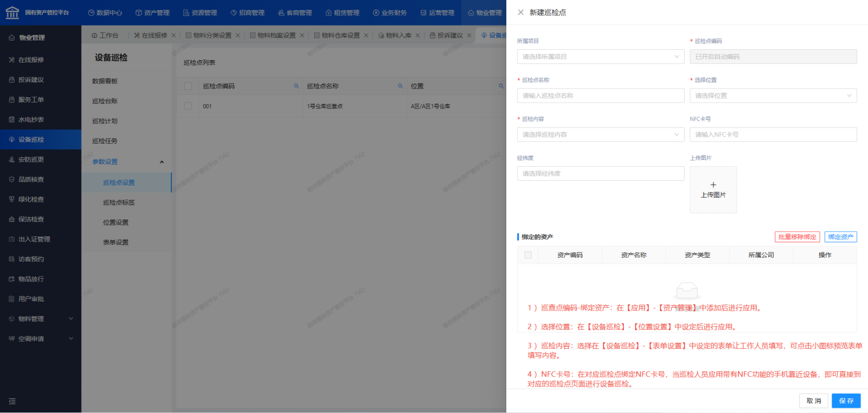Open 数据中心 in top navigation
Viewport: 868px width, 413px height.
(x=105, y=13)
